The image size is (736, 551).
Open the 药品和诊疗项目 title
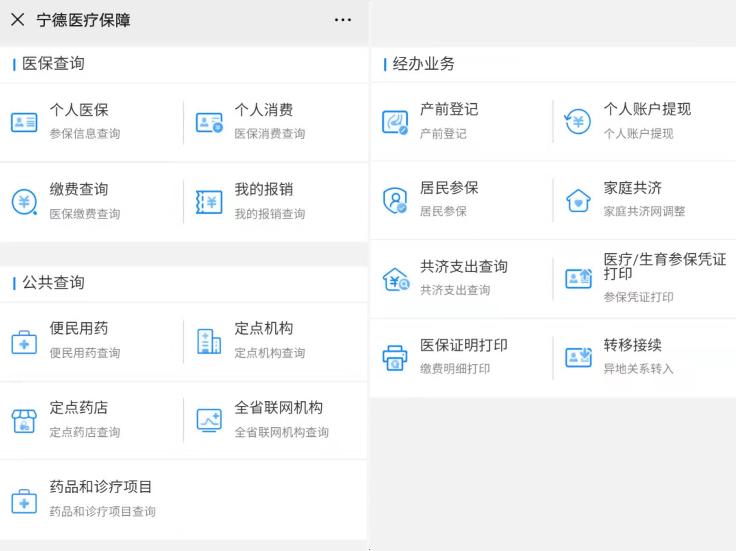100,487
